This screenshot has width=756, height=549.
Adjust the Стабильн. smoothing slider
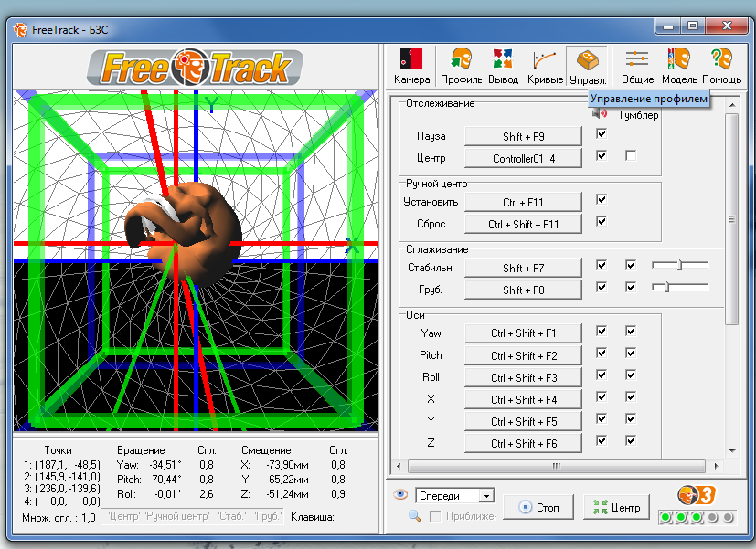click(680, 265)
